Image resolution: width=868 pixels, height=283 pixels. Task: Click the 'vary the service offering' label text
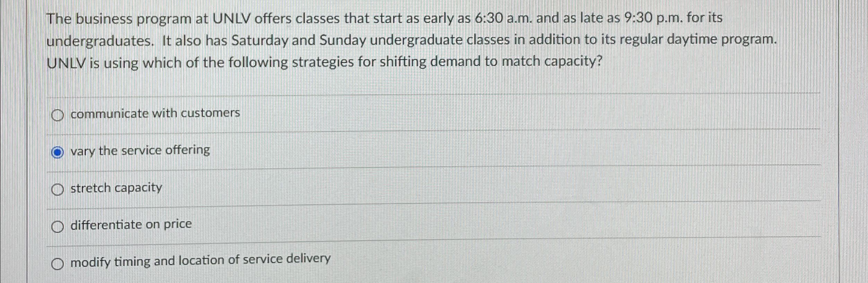tap(140, 150)
